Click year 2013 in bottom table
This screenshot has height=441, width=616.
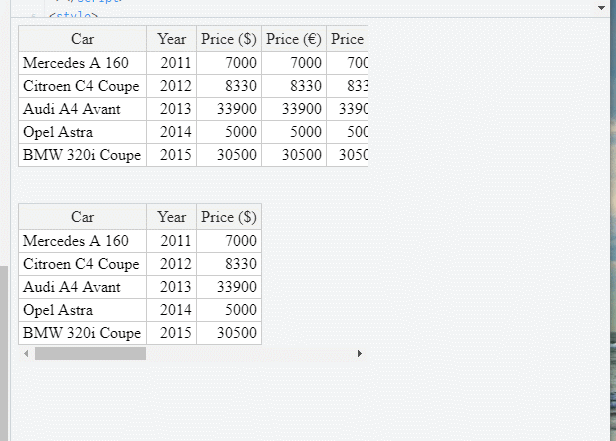point(172,287)
